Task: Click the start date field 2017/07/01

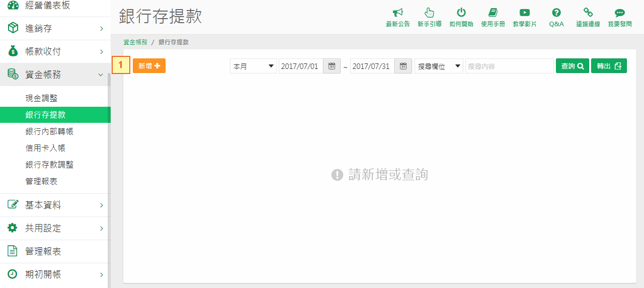Action: pyautogui.click(x=301, y=66)
